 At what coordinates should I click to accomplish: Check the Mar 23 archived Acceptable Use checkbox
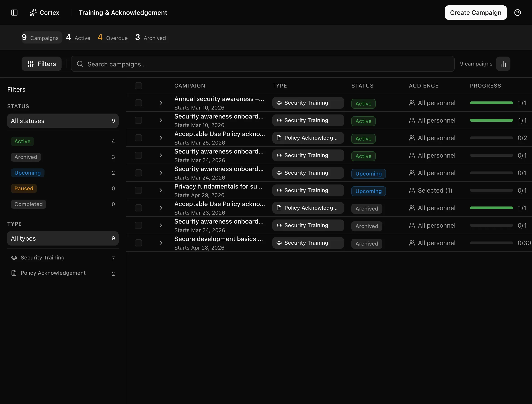(x=138, y=208)
